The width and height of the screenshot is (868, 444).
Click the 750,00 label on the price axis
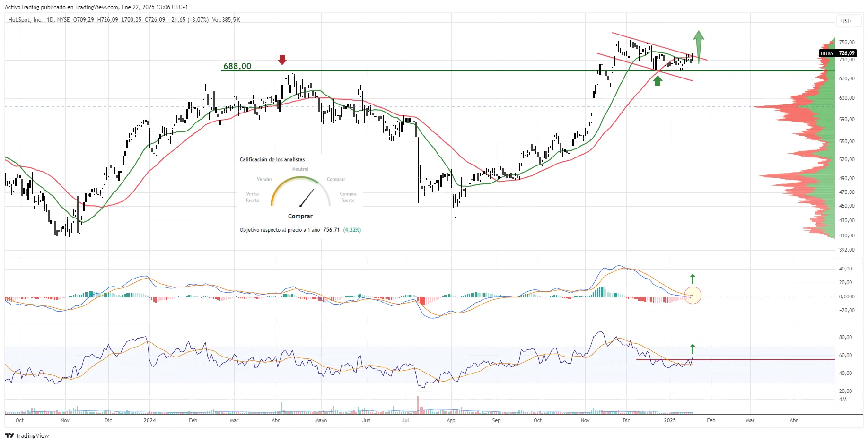(847, 42)
